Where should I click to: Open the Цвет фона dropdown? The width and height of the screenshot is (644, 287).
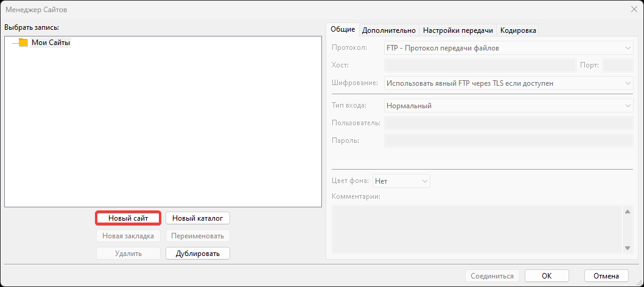[x=401, y=181]
